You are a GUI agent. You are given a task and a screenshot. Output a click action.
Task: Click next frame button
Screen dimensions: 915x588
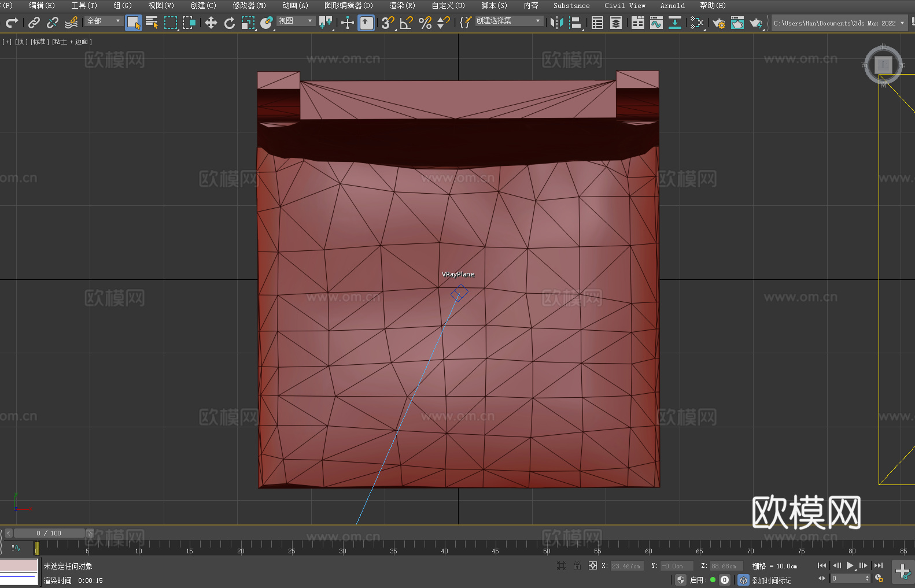[864, 565]
